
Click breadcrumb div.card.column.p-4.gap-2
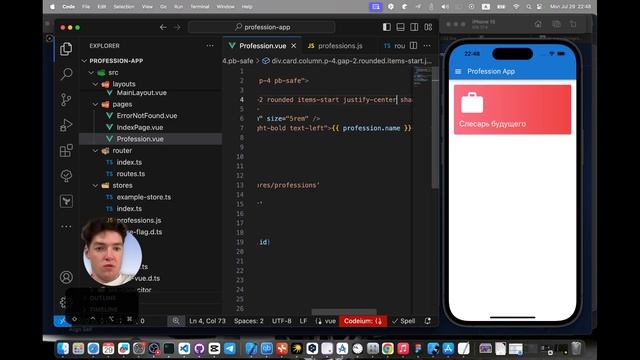tap(347, 61)
